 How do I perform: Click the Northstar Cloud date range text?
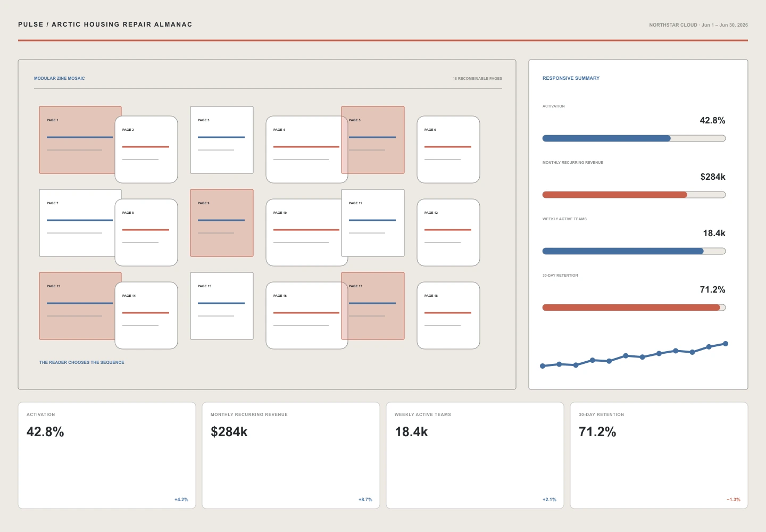pos(698,25)
